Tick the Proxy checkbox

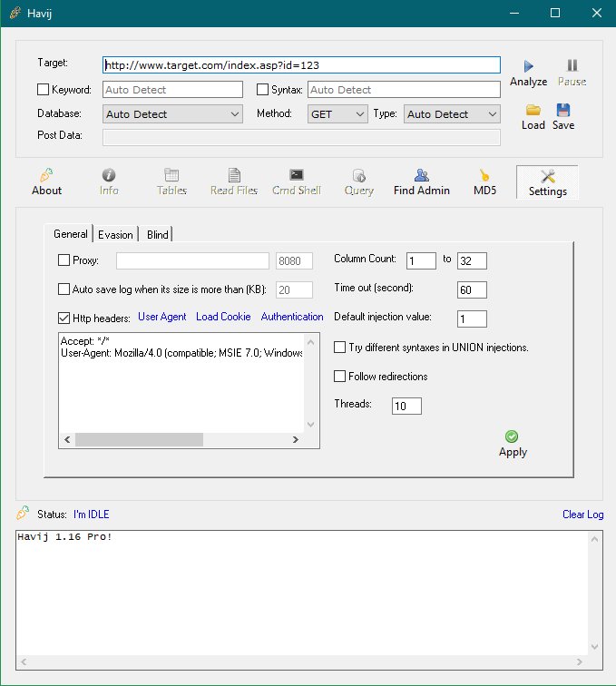(64, 260)
